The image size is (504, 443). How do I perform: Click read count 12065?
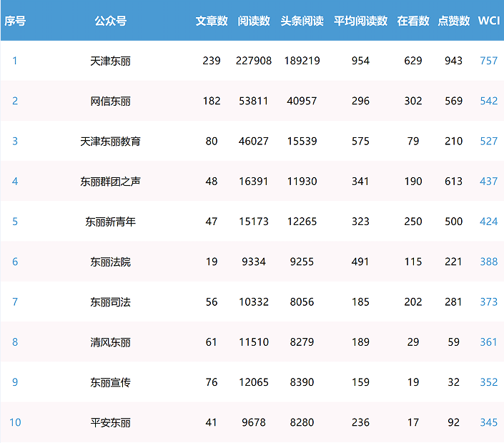(254, 382)
